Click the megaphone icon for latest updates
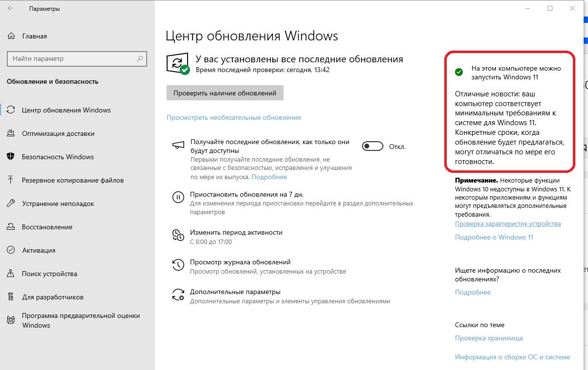This screenshot has height=370, width=588. pyautogui.click(x=178, y=145)
